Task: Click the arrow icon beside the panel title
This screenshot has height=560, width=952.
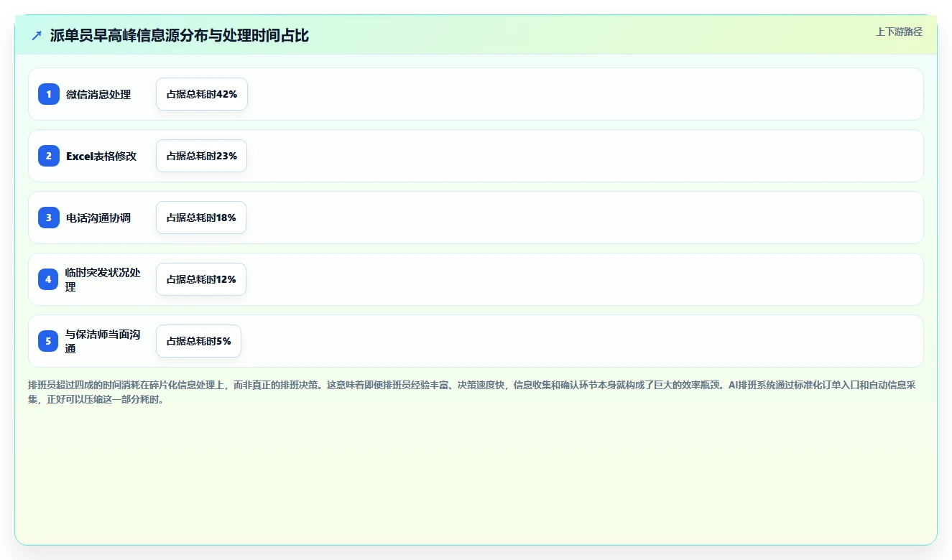Action: click(37, 35)
